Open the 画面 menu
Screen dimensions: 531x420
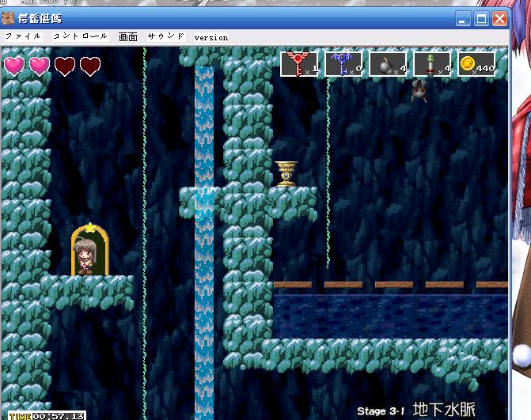coord(128,37)
